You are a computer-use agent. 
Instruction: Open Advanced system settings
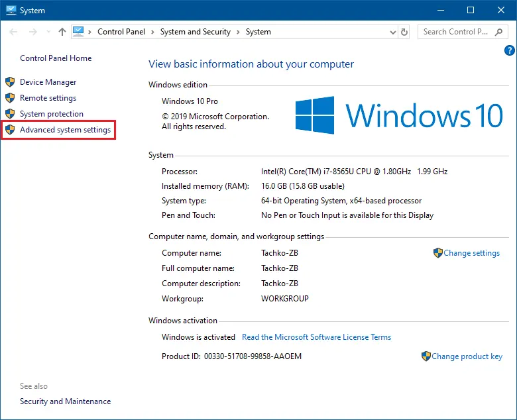65,130
